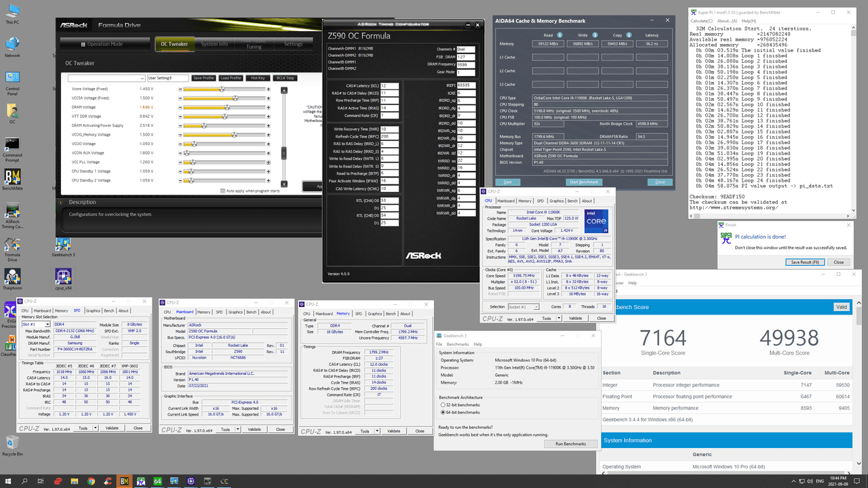Select 64-bit benchmarks option
The image size is (868, 488).
pyautogui.click(x=443, y=412)
